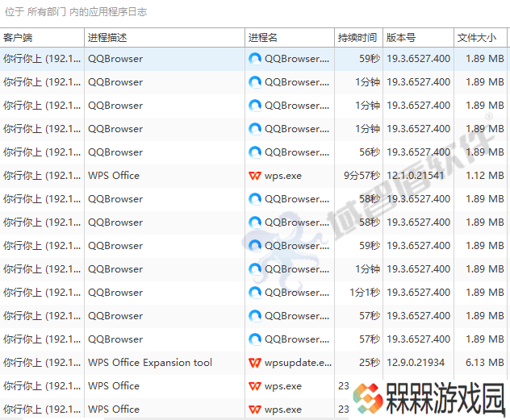Click version 12.9.0.21934
This screenshot has height=420, width=510.
416,363
